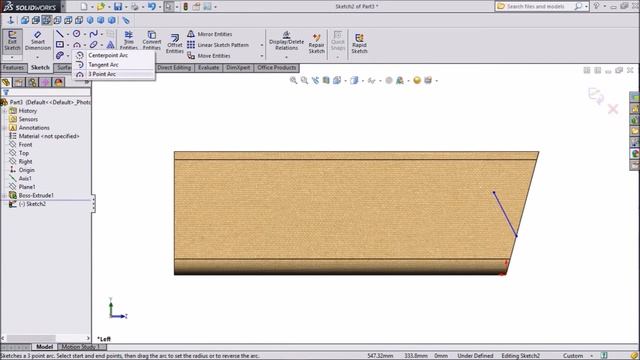Choose Tangent Arc from dropdown
640x360 pixels.
(x=113, y=64)
